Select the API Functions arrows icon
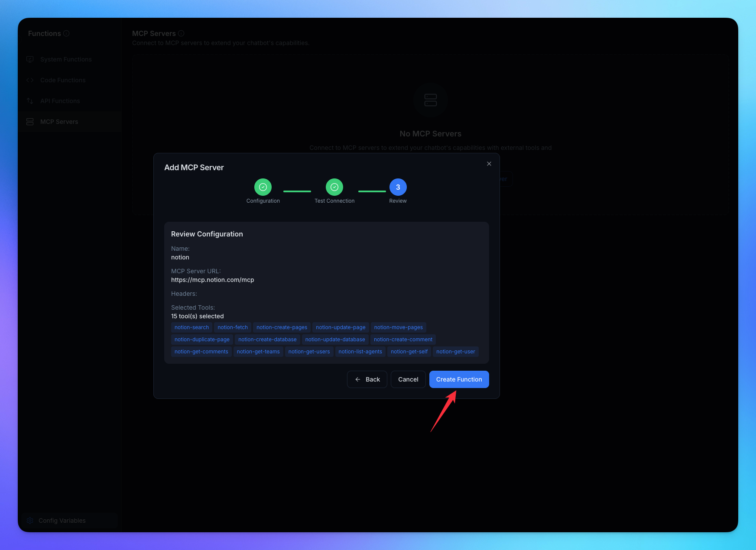Screen dimensions: 756x550 [29, 100]
